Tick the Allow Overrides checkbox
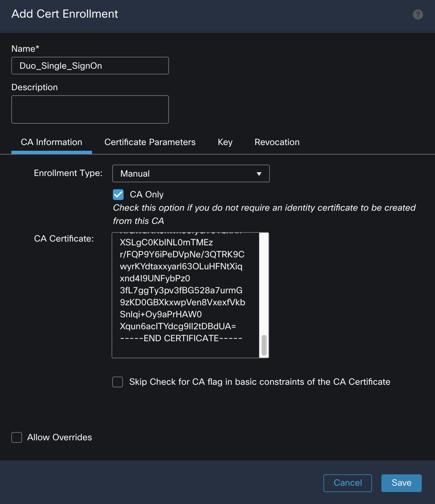The width and height of the screenshot is (435, 504). pos(17,437)
